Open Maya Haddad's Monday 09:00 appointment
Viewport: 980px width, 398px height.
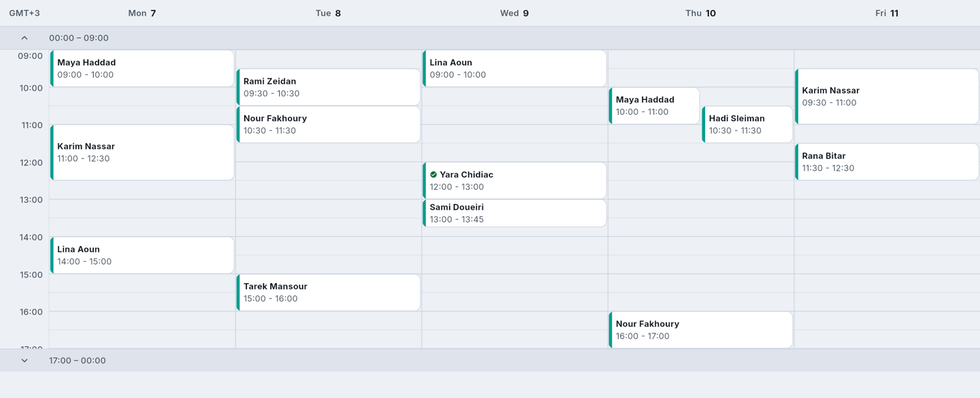(142, 68)
